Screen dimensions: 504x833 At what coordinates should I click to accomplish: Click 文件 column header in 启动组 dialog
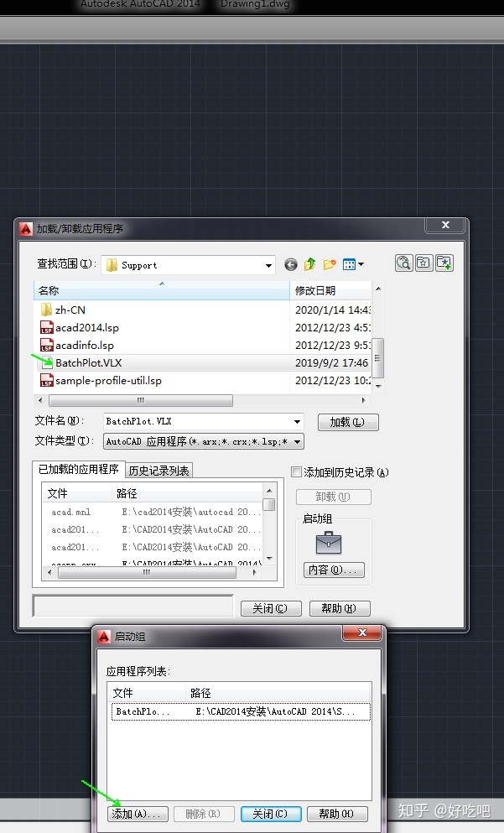click(x=147, y=693)
